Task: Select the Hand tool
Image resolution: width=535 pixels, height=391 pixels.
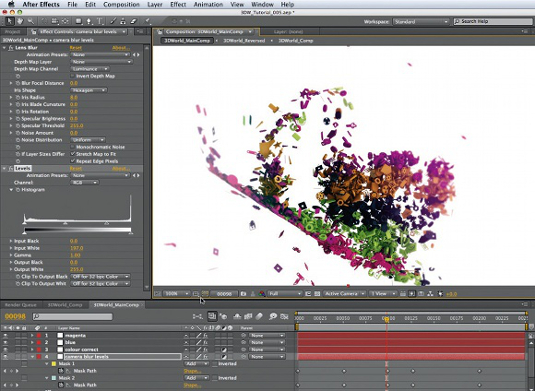Action: pyautogui.click(x=20, y=21)
